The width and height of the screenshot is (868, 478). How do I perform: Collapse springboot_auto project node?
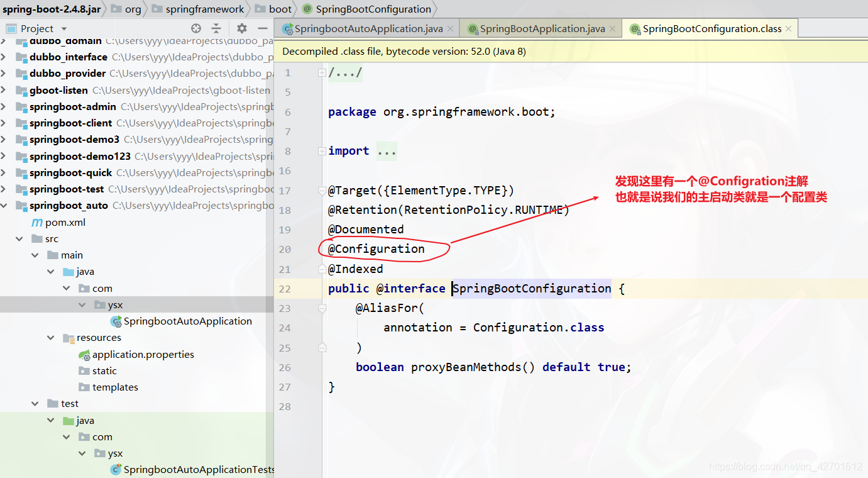click(4, 205)
